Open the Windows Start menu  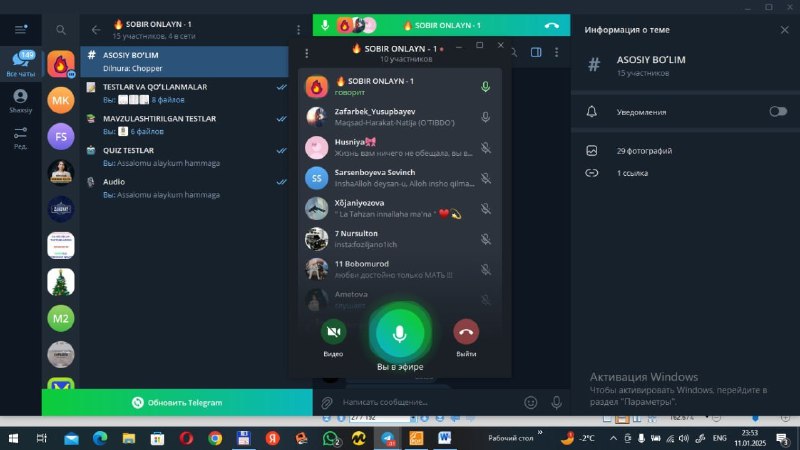tap(14, 438)
